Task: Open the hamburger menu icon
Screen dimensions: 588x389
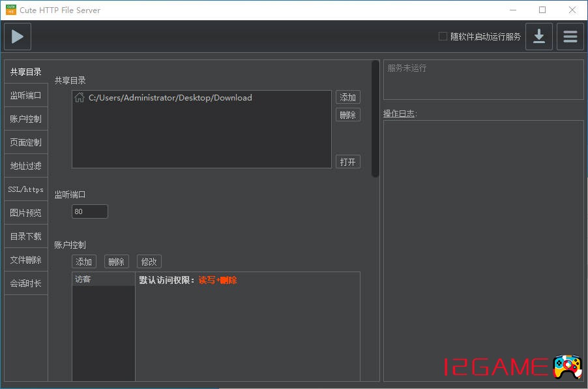Action: 570,37
